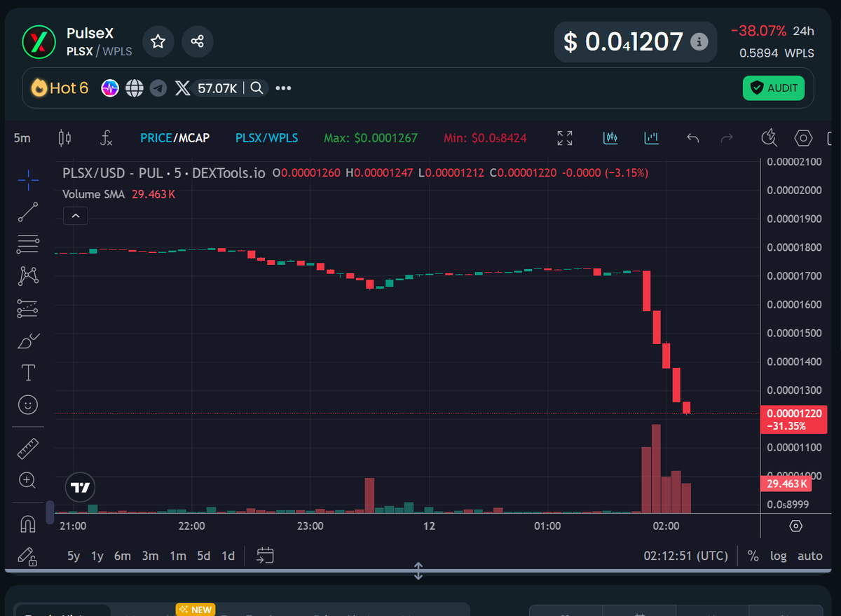
Task: Set chart range to 6m
Action: click(x=123, y=556)
